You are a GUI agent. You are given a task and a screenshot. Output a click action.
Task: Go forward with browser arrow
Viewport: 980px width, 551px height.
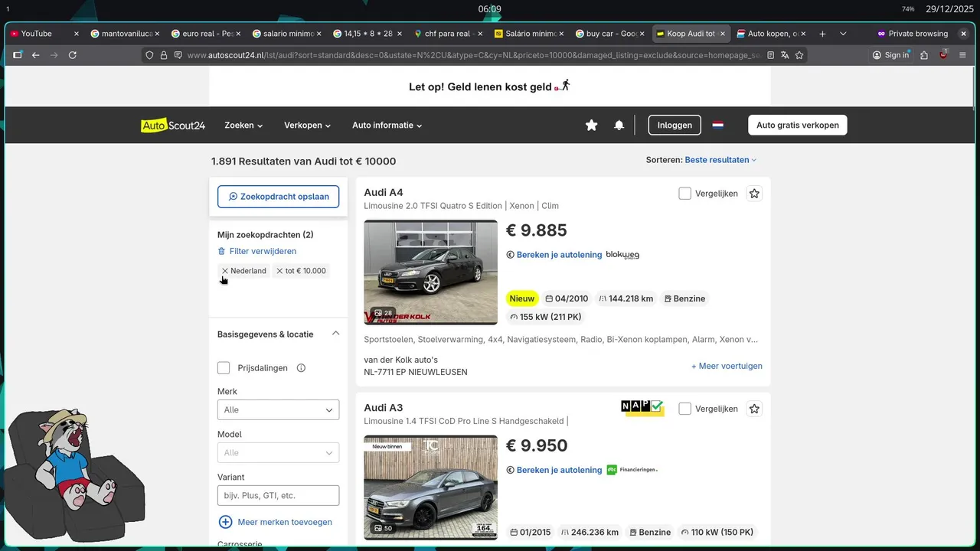[54, 55]
